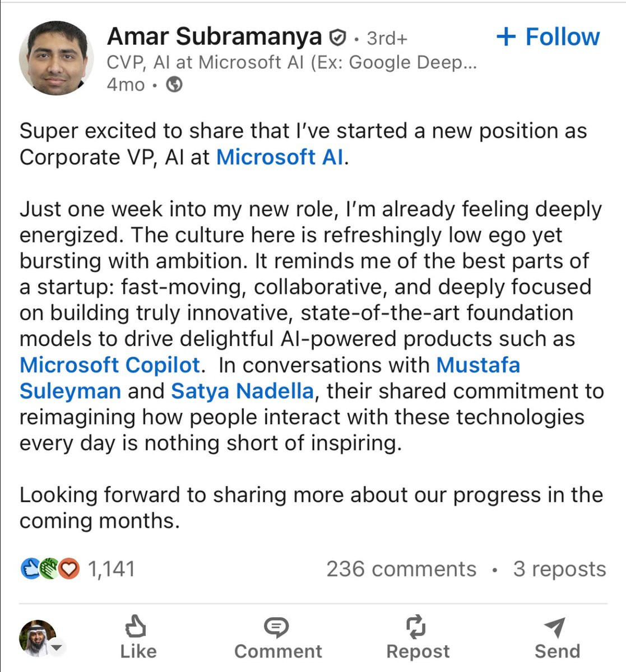626x672 pixels.
Task: Tap the Repost arrows icon
Action: (417, 627)
